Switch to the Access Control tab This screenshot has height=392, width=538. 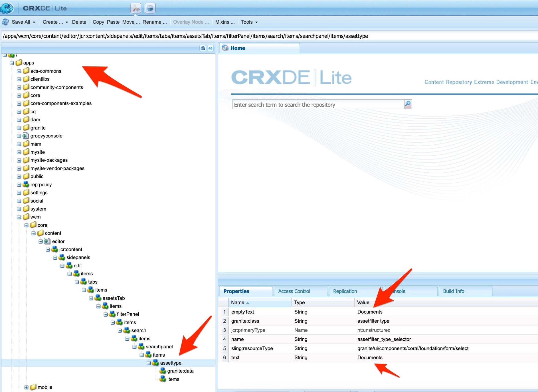[300, 291]
